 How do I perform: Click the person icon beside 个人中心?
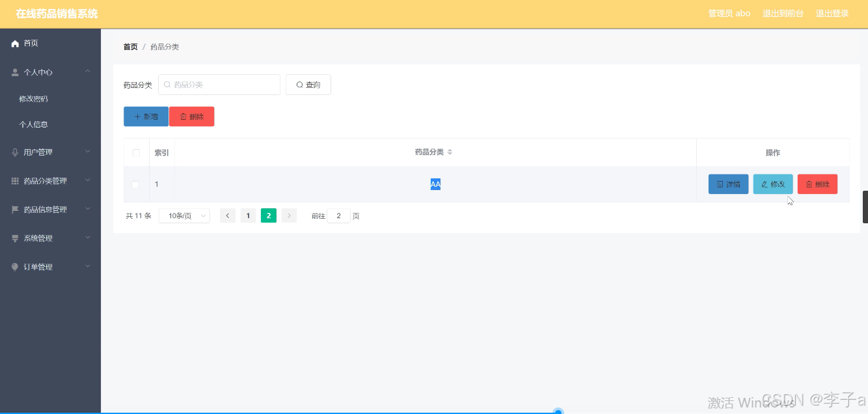(x=15, y=72)
